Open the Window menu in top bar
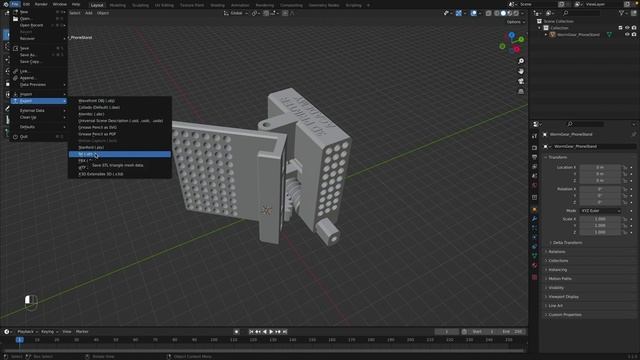Viewport: 640px width, 360px height. click(x=60, y=4)
